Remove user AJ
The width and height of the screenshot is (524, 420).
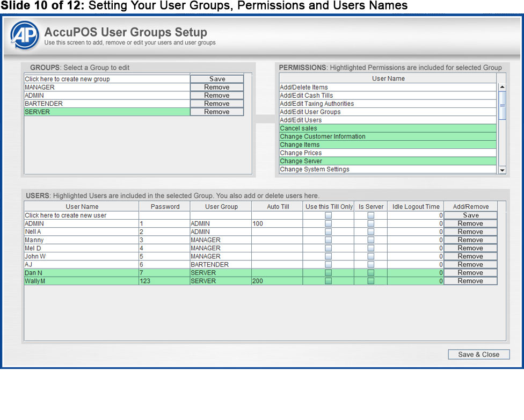pyautogui.click(x=470, y=264)
